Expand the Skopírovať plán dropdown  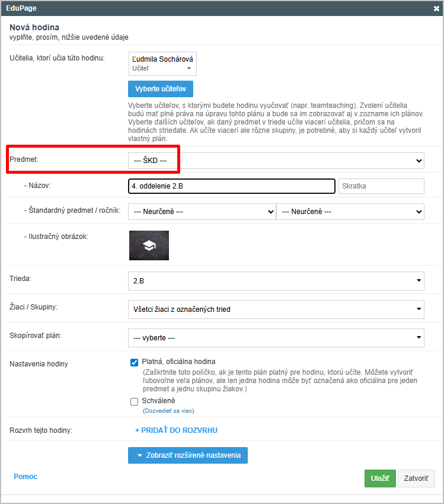click(276, 338)
